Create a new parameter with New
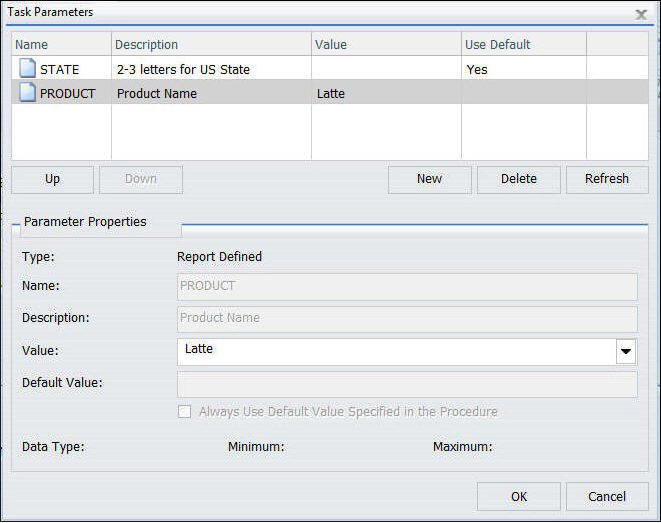The width and height of the screenshot is (661, 523). [x=430, y=179]
